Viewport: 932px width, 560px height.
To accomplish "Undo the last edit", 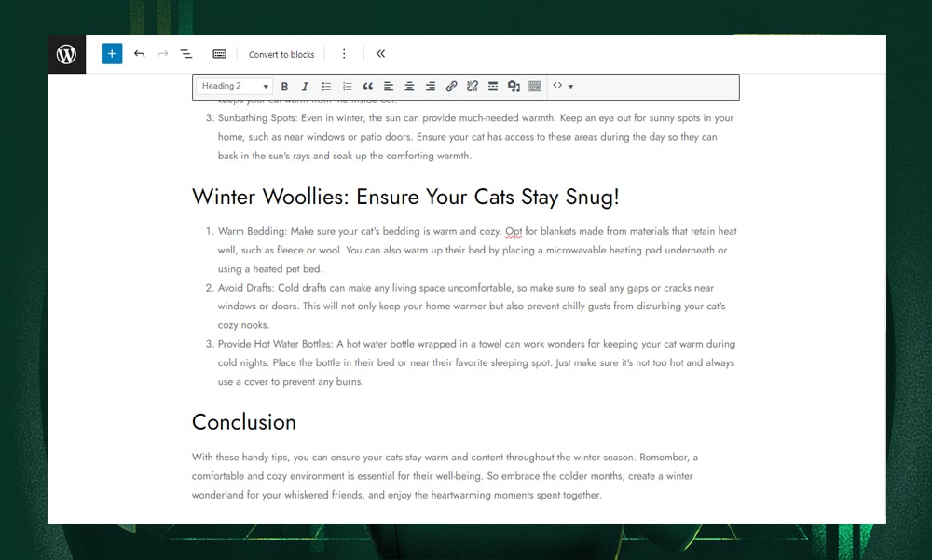I will [139, 54].
